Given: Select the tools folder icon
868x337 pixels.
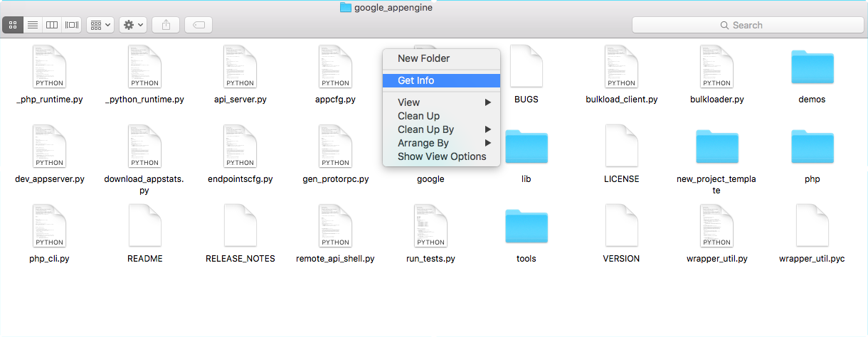Looking at the screenshot, I should [526, 226].
